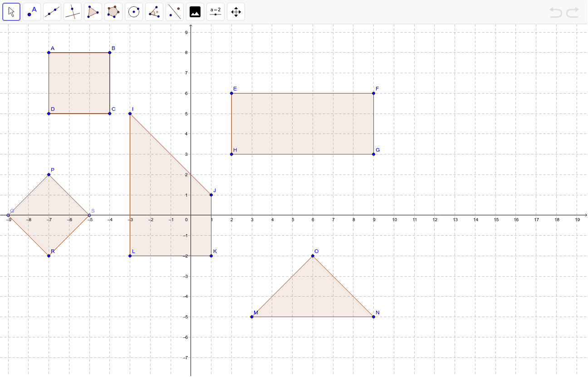Select the Insert Image tool
The width and height of the screenshot is (588, 377).
(195, 12)
